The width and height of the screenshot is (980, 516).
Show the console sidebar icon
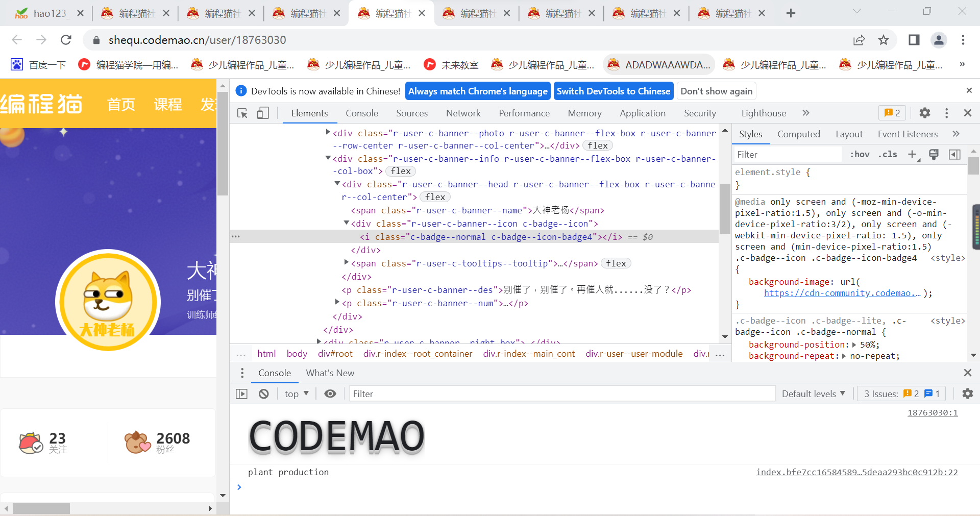[x=241, y=394]
